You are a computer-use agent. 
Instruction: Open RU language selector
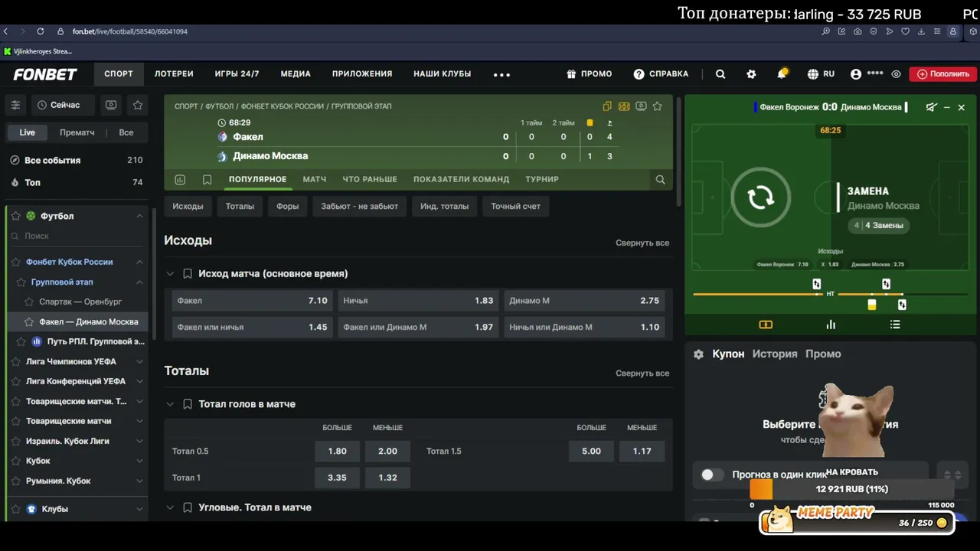coord(821,74)
